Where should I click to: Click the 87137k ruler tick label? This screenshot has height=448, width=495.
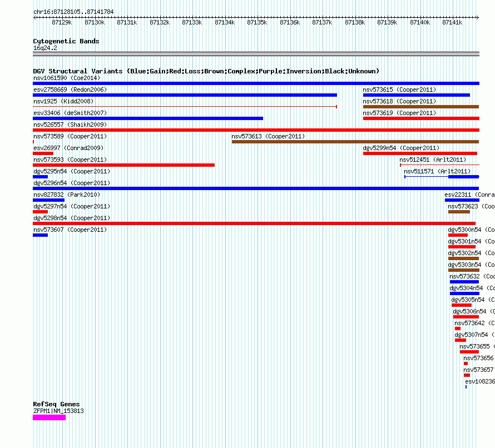(322, 22)
